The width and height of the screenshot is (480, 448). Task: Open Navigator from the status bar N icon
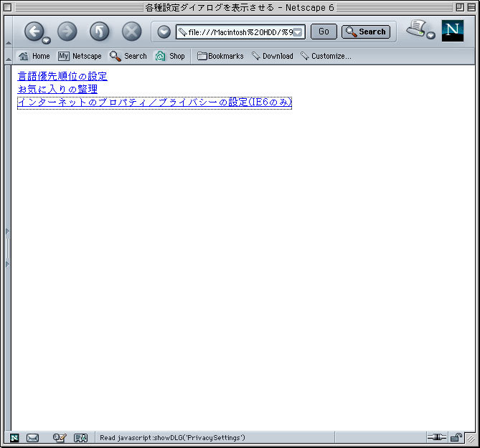click(x=14, y=438)
